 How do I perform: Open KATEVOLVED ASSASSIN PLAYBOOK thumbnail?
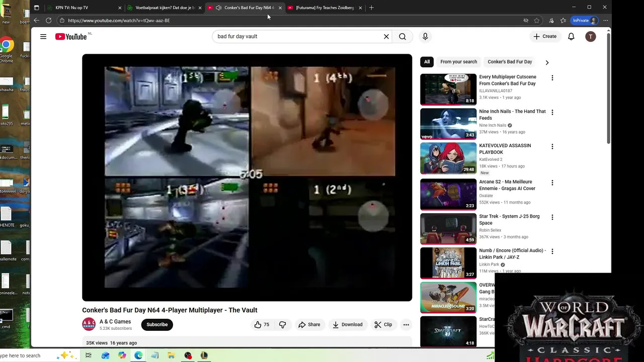pos(448,158)
